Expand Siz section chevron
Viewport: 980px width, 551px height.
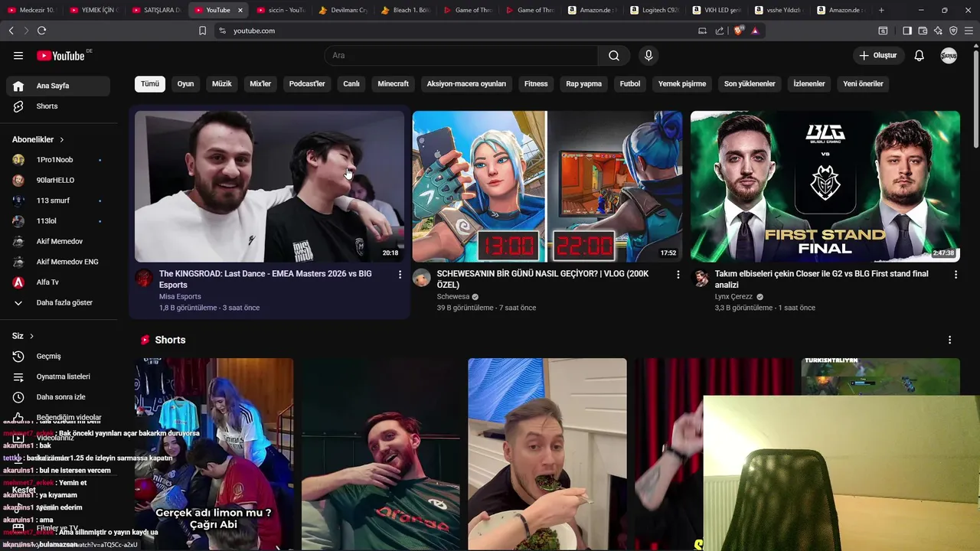(x=31, y=336)
